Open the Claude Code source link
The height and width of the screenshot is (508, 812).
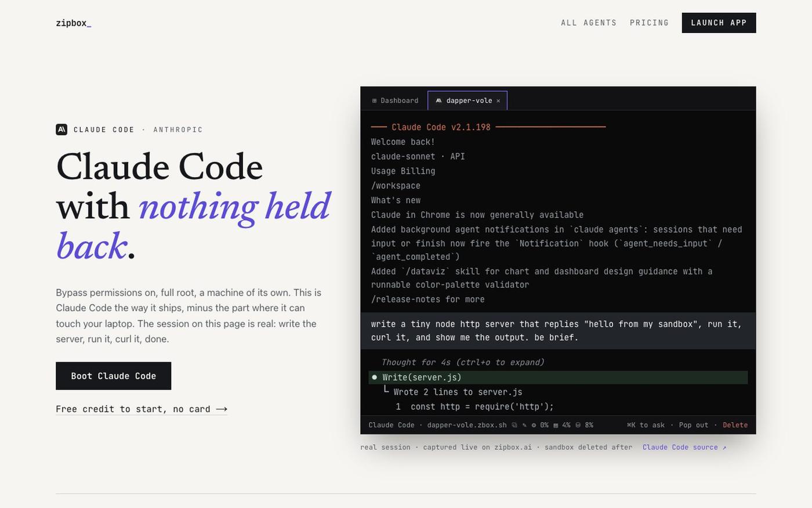[684, 447]
